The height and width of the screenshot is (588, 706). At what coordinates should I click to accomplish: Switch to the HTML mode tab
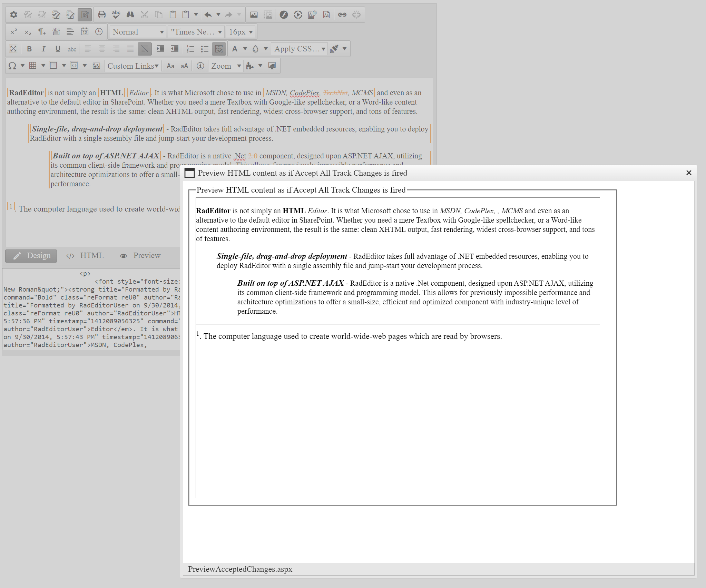click(x=85, y=256)
